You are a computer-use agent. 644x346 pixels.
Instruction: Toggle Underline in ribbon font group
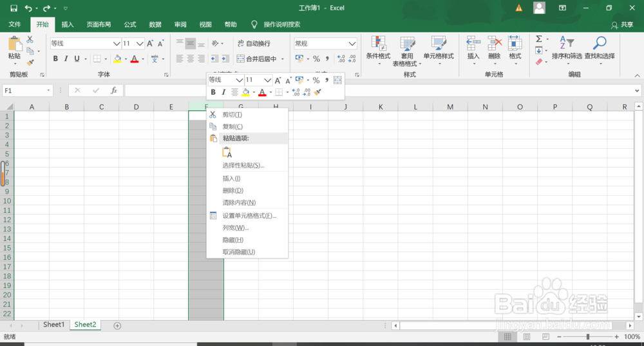77,59
